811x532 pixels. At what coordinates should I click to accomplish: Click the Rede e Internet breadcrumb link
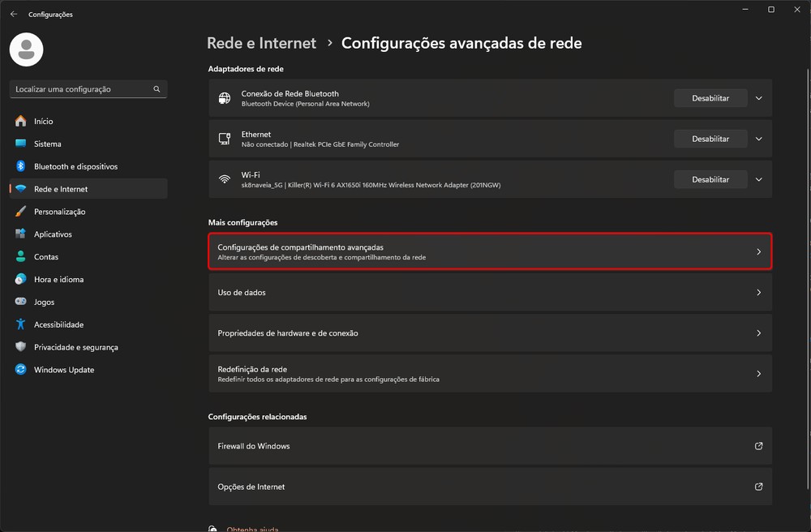point(261,43)
